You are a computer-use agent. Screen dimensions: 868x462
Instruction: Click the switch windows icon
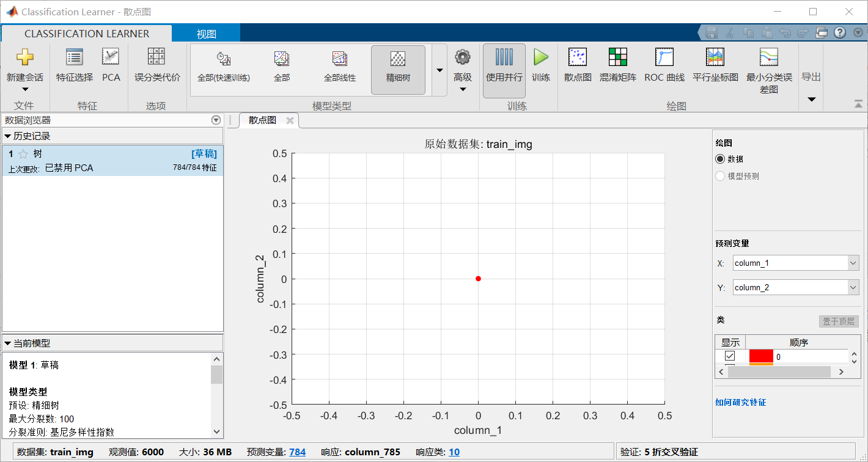coord(822,32)
